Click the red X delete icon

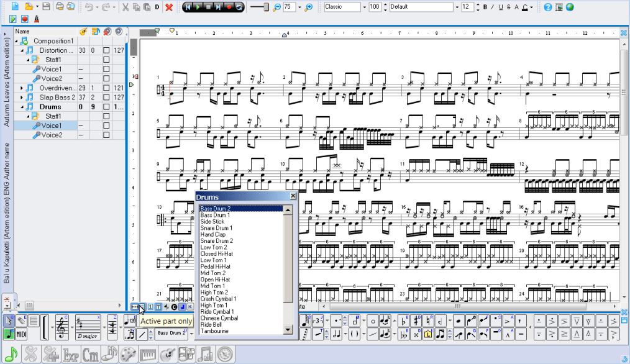pos(169,7)
